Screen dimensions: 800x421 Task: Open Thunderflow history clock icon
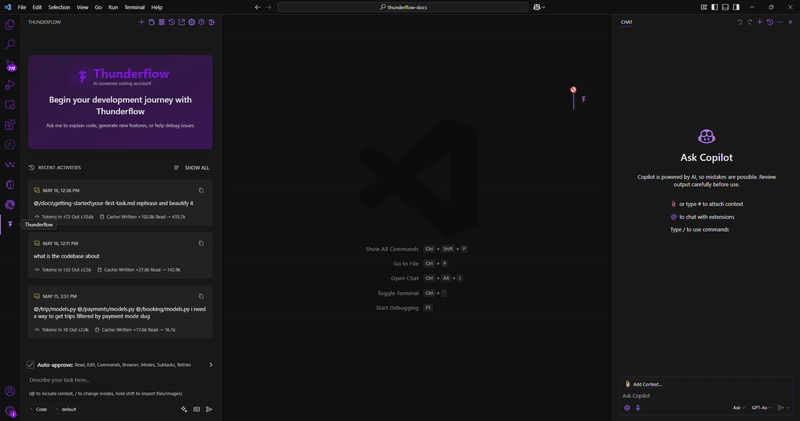(x=171, y=22)
